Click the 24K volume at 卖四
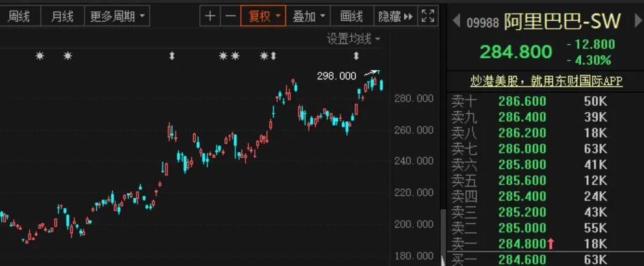This screenshot has height=266, width=644. [595, 196]
